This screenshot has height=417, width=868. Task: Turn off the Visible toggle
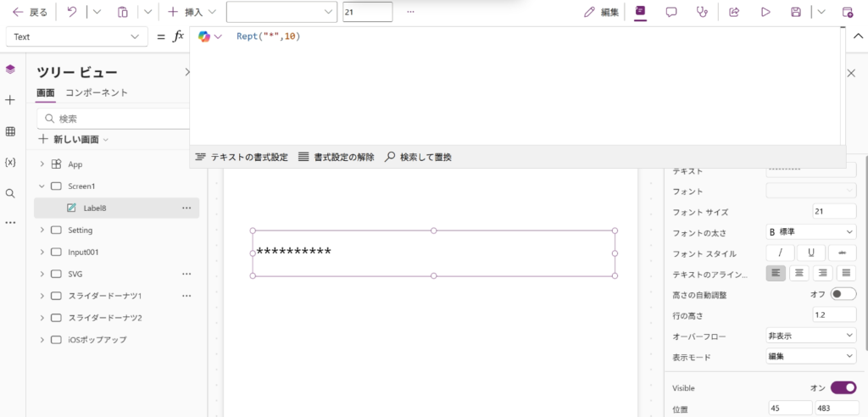pos(843,387)
